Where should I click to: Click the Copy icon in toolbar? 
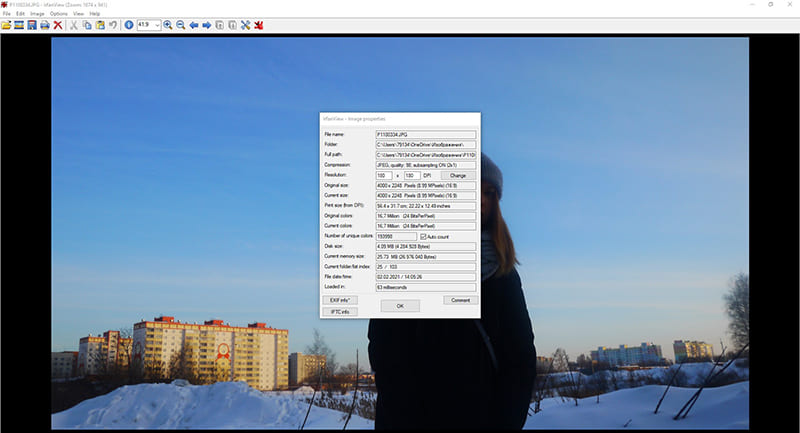[87, 25]
